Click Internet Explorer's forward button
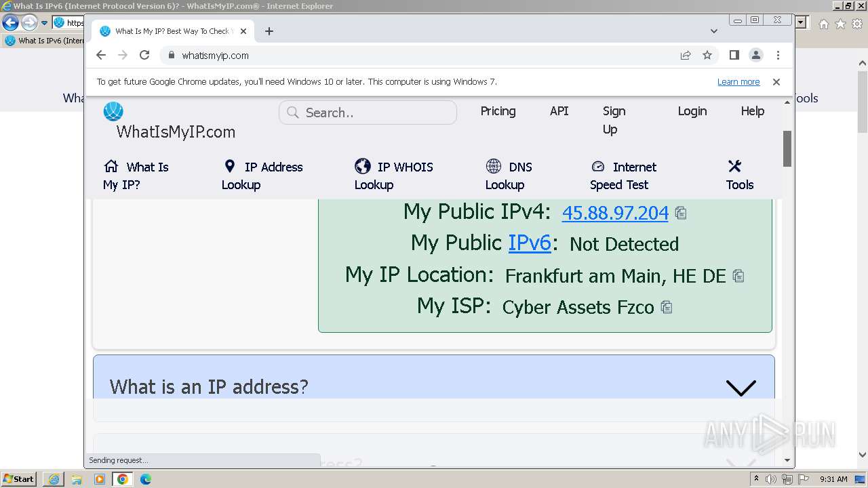Viewport: 868px width, 488px height. (29, 22)
